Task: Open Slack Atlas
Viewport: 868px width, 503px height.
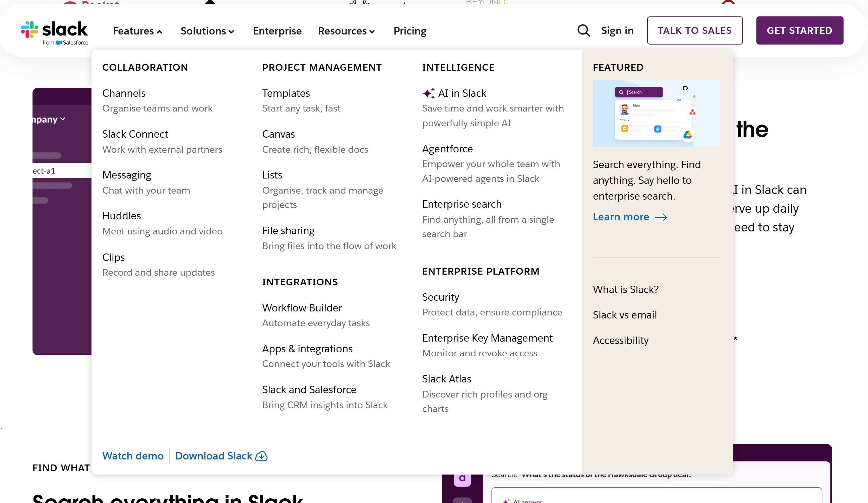Action: (x=447, y=379)
